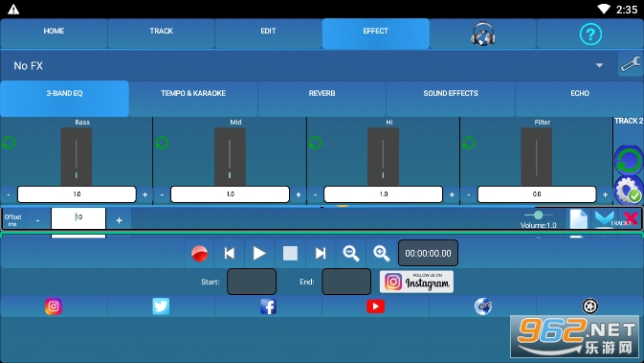This screenshot has height=363, width=644.
Task: Open YouTube icon link
Action: click(375, 306)
